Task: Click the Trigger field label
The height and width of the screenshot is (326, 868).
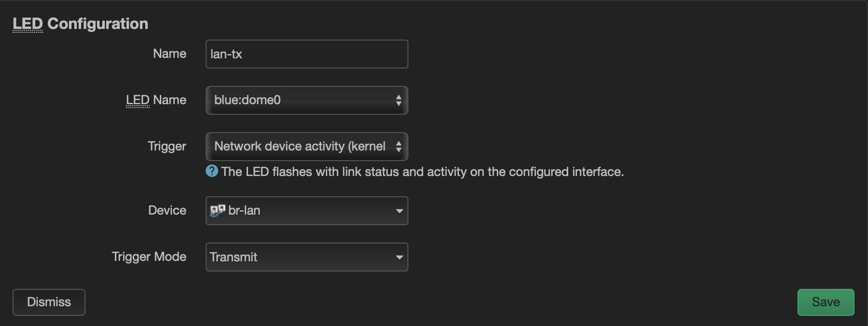Action: (167, 146)
